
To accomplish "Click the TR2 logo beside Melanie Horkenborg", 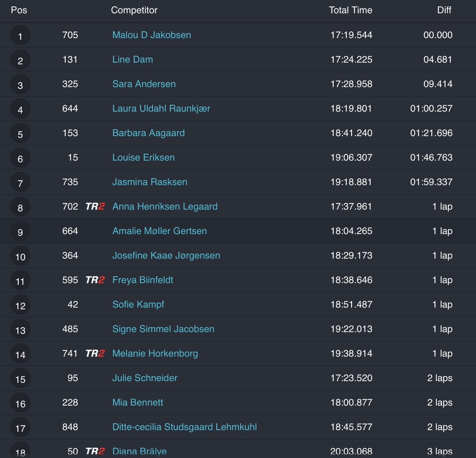I will [95, 354].
